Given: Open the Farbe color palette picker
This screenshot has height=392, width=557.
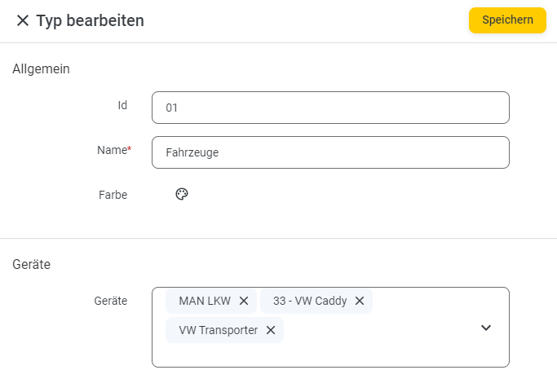Looking at the screenshot, I should (x=182, y=194).
